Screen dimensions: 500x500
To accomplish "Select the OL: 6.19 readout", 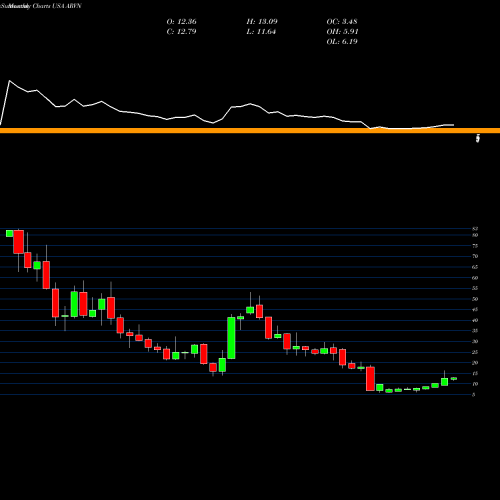I will 342,42.
